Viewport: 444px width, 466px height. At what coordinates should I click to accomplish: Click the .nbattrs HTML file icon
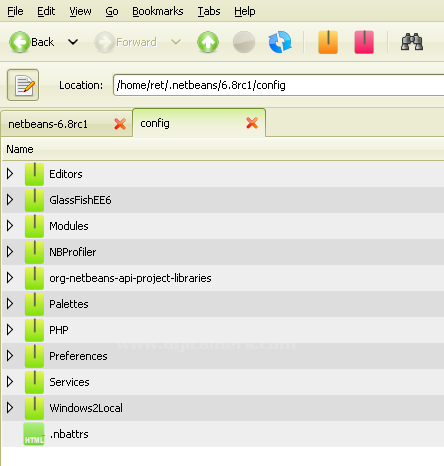coord(34,434)
